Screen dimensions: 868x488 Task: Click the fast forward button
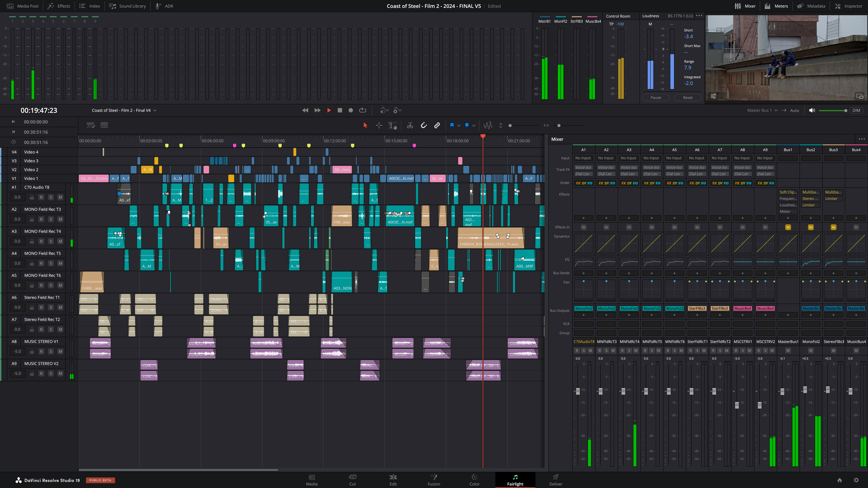(x=317, y=110)
